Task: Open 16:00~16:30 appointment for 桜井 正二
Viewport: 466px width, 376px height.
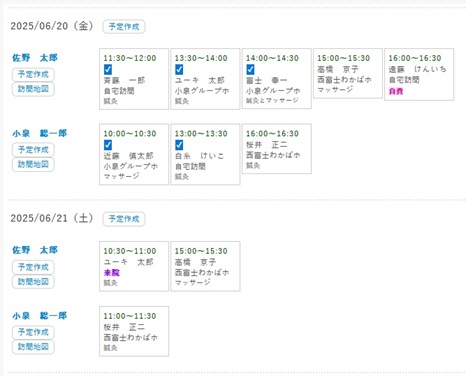Action: click(x=277, y=149)
